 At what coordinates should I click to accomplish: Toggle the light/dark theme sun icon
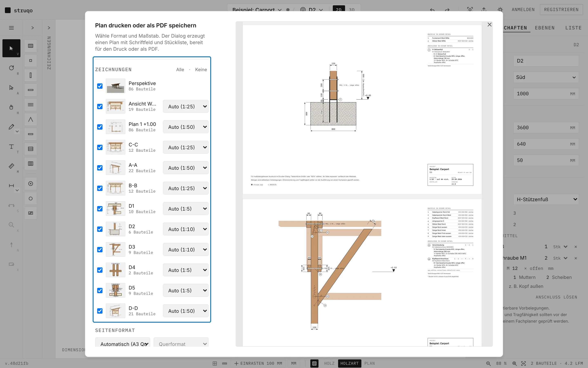point(500,9)
